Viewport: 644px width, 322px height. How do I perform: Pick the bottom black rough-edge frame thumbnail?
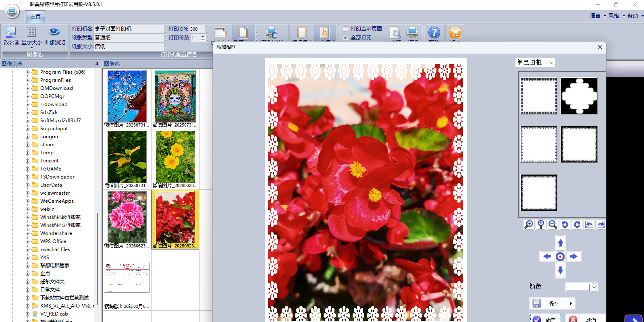pos(539,193)
